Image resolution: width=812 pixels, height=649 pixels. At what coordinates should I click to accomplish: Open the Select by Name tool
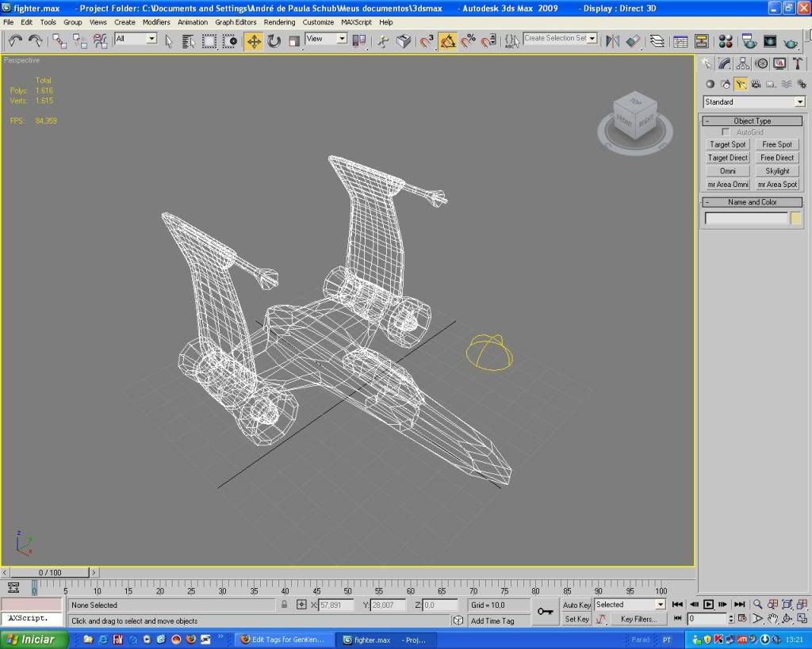pyautogui.click(x=189, y=41)
